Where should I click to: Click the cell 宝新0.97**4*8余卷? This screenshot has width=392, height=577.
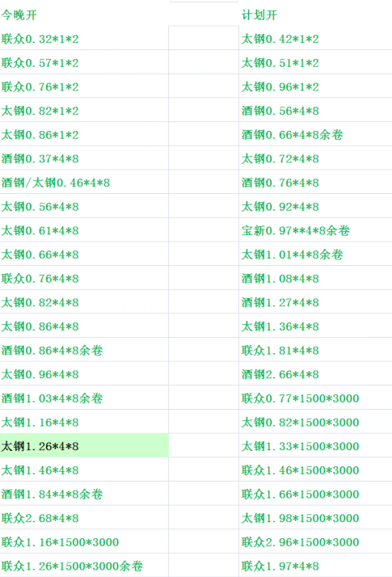[315, 230]
